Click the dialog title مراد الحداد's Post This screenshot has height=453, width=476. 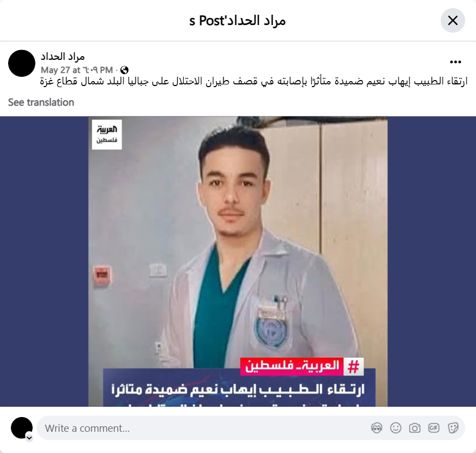pyautogui.click(x=238, y=21)
